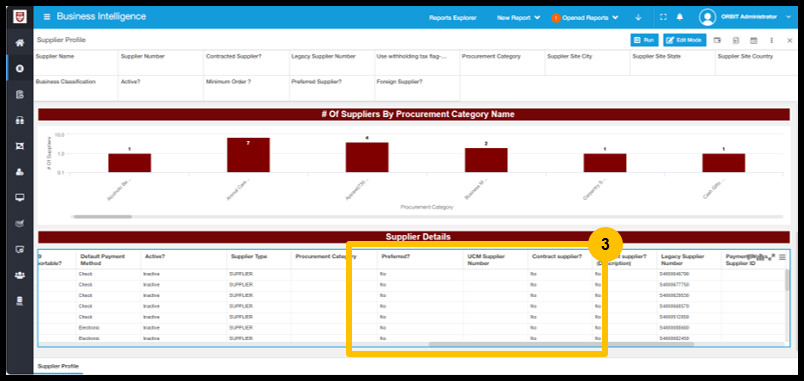Expand the Opened Reports dropdown

click(585, 17)
